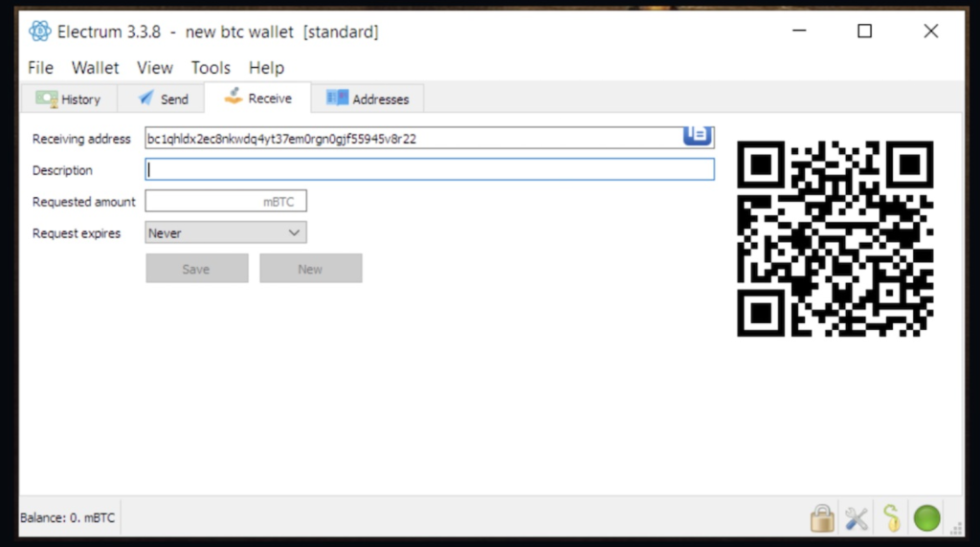The image size is (980, 547).
Task: Click the New button
Action: 311,269
